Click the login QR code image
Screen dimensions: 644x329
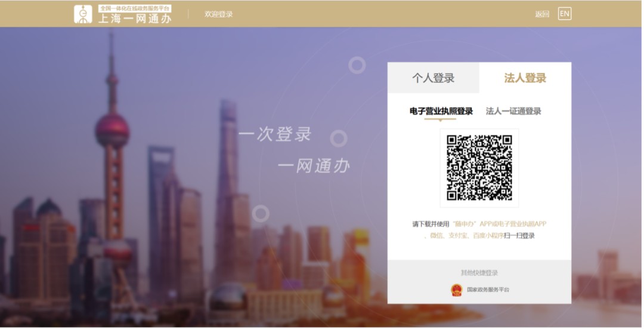pos(479,168)
